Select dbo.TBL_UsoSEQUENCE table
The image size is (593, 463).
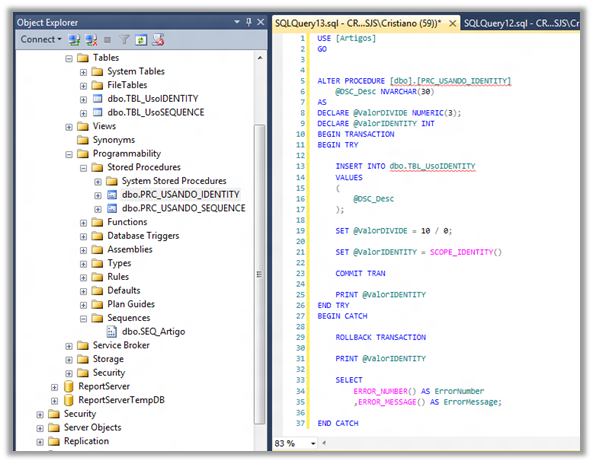coord(156,113)
